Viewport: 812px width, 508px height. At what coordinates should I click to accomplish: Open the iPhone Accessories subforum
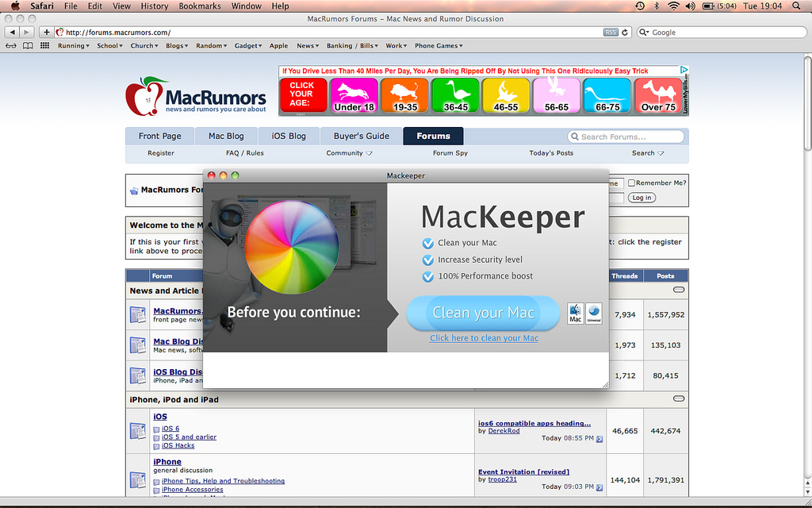[x=192, y=489]
